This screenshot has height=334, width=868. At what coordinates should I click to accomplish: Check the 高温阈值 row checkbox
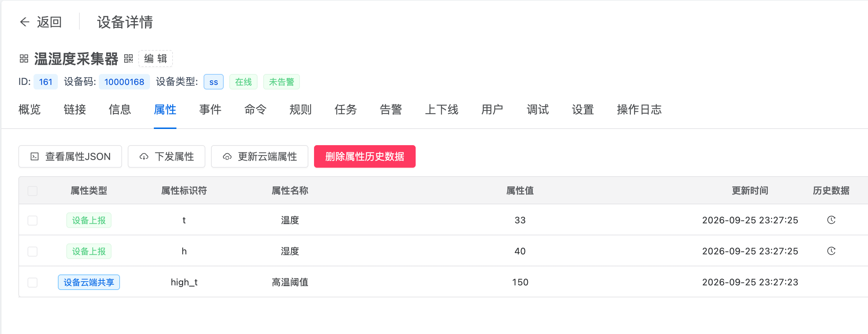tap(32, 282)
